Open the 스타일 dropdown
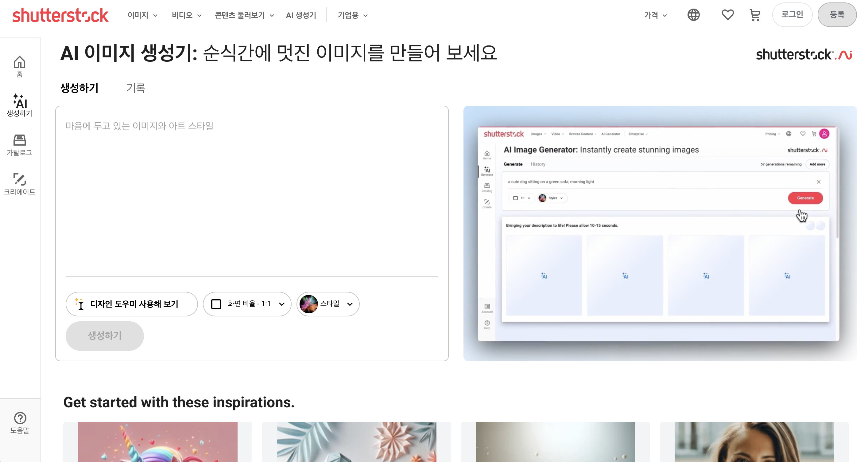868x462 pixels. 327,304
